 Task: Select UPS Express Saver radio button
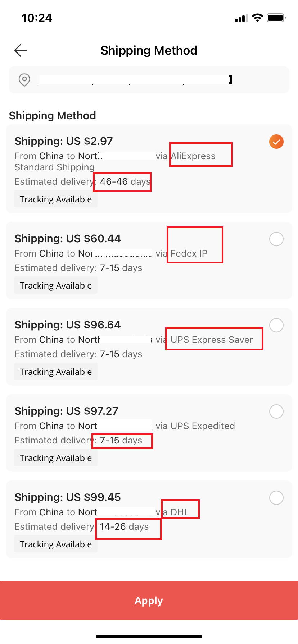[276, 325]
